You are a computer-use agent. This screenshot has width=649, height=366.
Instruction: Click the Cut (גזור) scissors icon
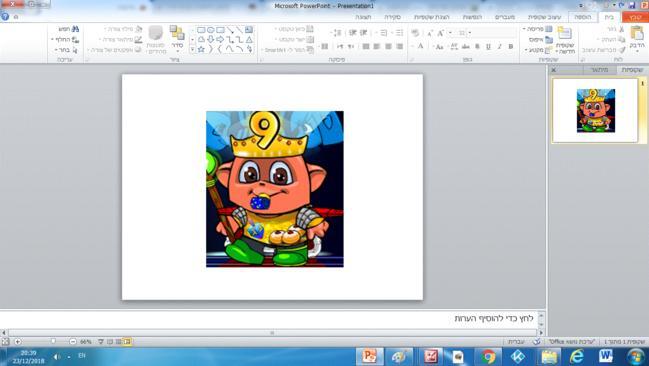[621, 29]
